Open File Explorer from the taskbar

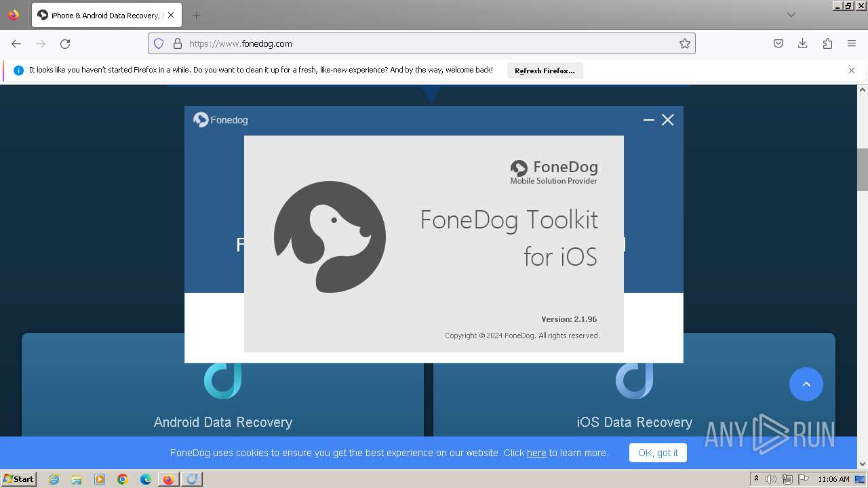click(x=77, y=479)
